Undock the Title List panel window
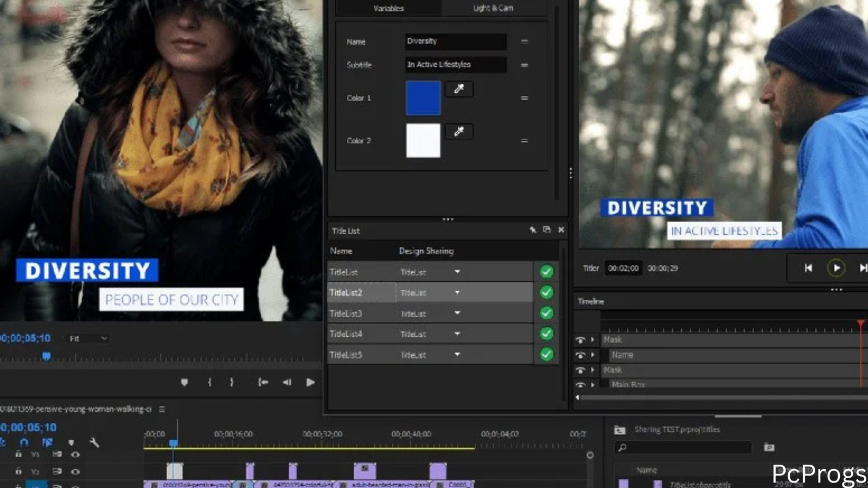This screenshot has height=488, width=868. (547, 230)
